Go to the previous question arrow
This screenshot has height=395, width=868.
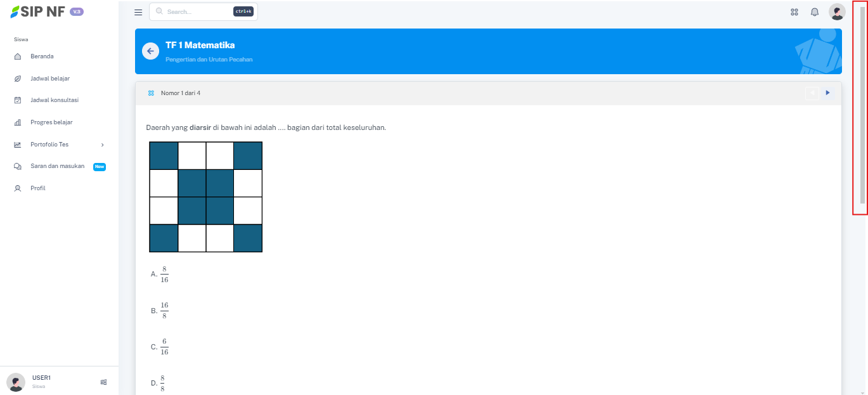pos(812,93)
